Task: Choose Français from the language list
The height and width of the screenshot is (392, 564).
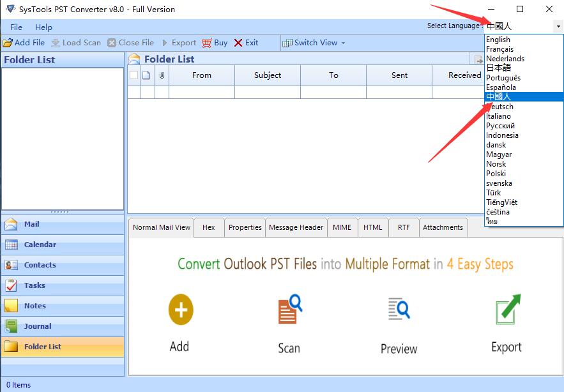Action: pyautogui.click(x=524, y=49)
